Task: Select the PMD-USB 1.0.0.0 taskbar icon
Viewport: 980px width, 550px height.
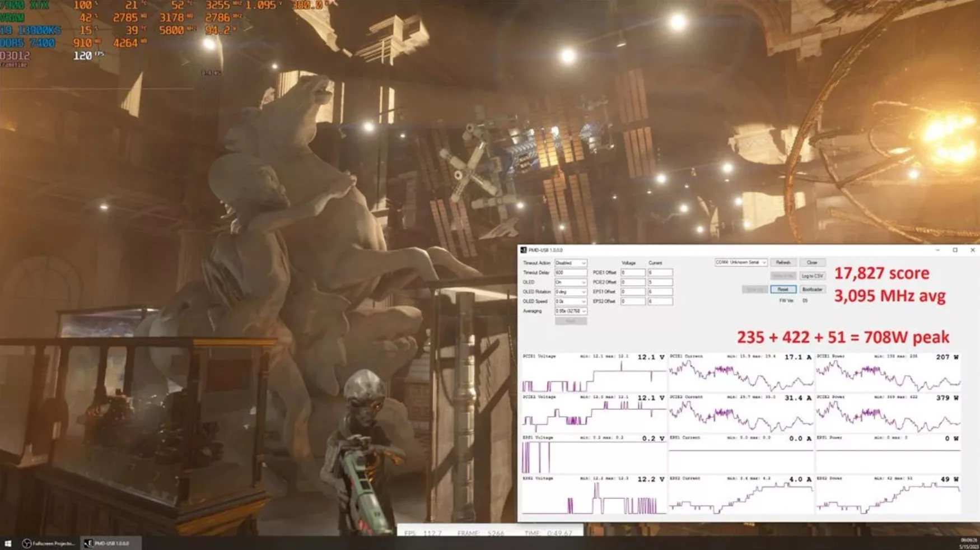Action: tap(106, 542)
